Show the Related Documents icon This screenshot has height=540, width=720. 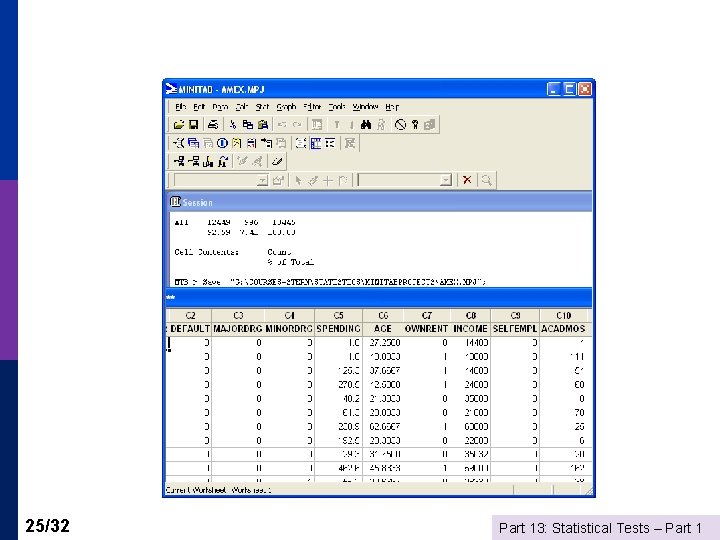point(266,143)
